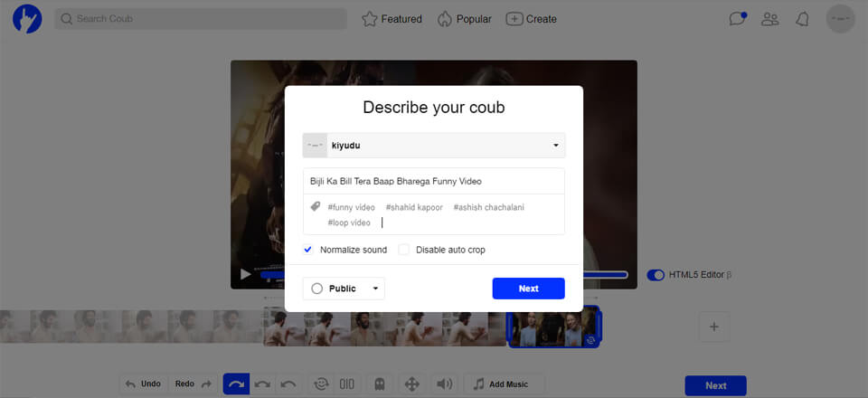Click the middle timeline filmstrip
Viewport: 868px width, 398px height.
pyautogui.click(x=385, y=327)
